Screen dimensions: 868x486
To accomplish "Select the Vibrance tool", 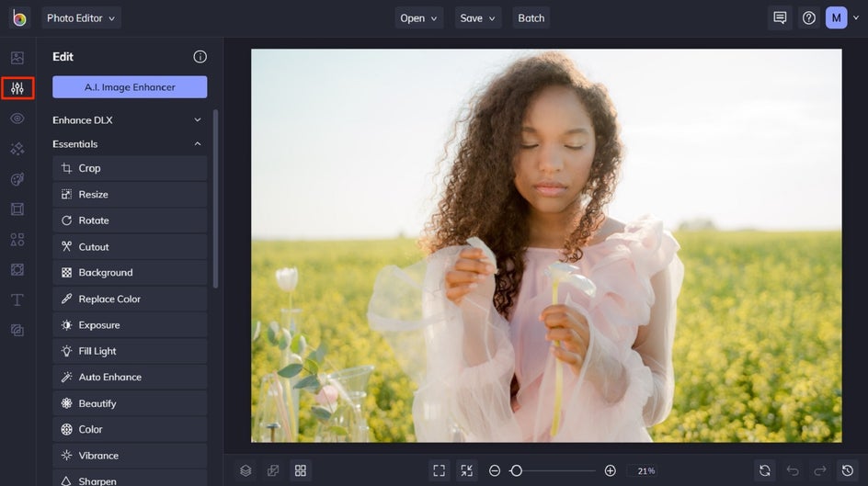I will pyautogui.click(x=130, y=456).
